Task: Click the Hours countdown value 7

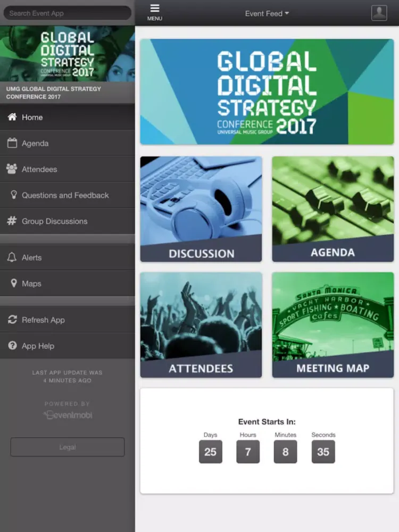Action: click(x=248, y=452)
